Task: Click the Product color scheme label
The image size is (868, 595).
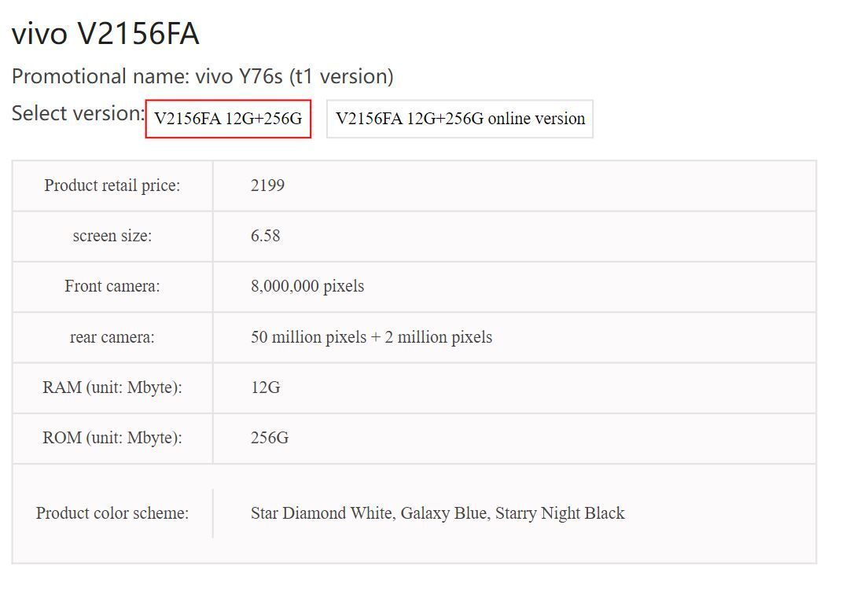Action: (112, 513)
